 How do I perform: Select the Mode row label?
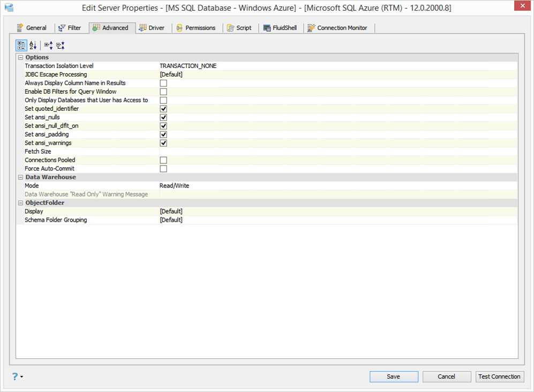(x=32, y=186)
